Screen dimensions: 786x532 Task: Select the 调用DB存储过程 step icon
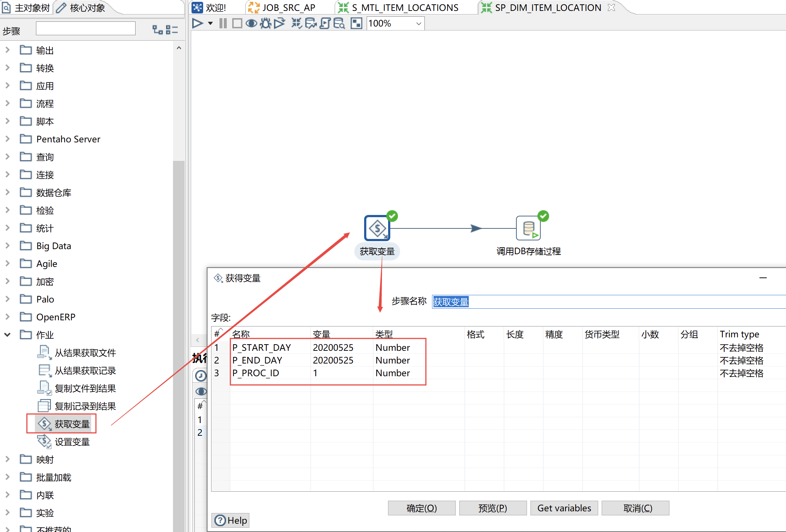528,228
